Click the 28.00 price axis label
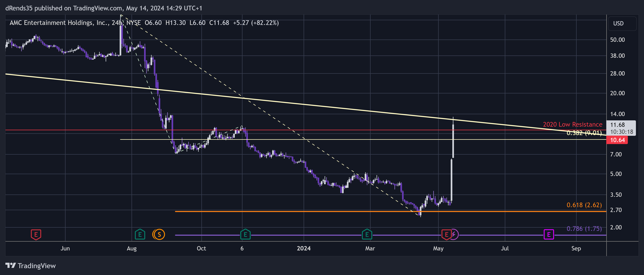Image resolution: width=644 pixels, height=275 pixels. [617, 73]
